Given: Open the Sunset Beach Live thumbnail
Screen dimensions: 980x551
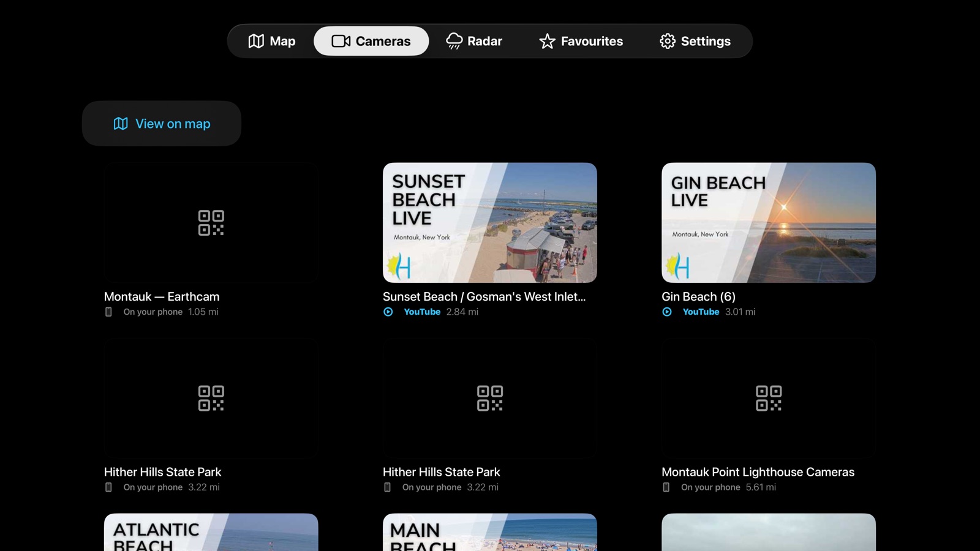Looking at the screenshot, I should [x=490, y=223].
